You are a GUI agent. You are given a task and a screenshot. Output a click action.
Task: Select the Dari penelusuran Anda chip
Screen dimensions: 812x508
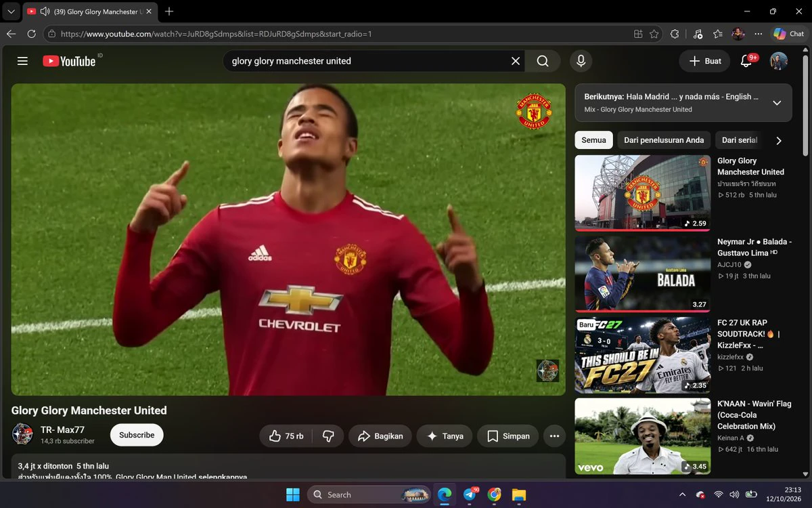[x=664, y=140]
